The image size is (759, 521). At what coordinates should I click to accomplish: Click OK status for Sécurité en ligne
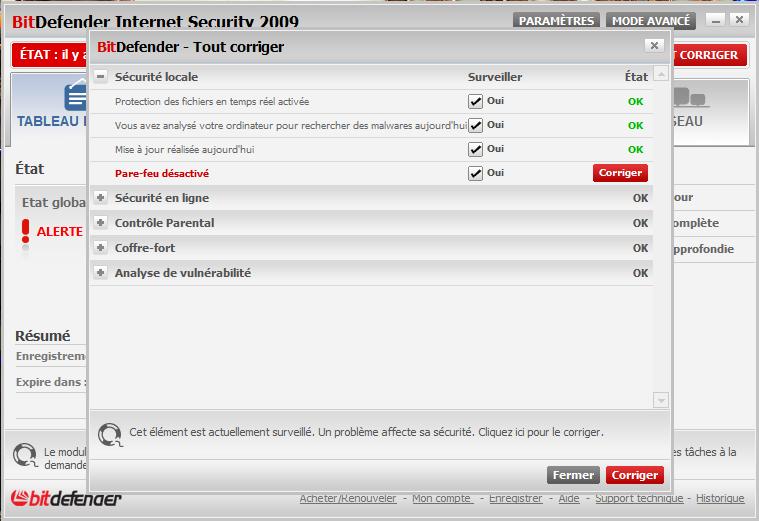pyautogui.click(x=640, y=198)
